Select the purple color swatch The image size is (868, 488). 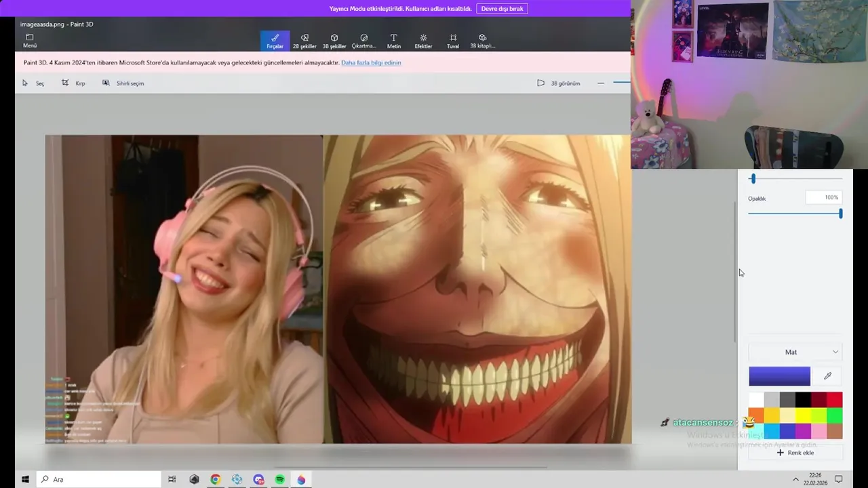coord(803,431)
